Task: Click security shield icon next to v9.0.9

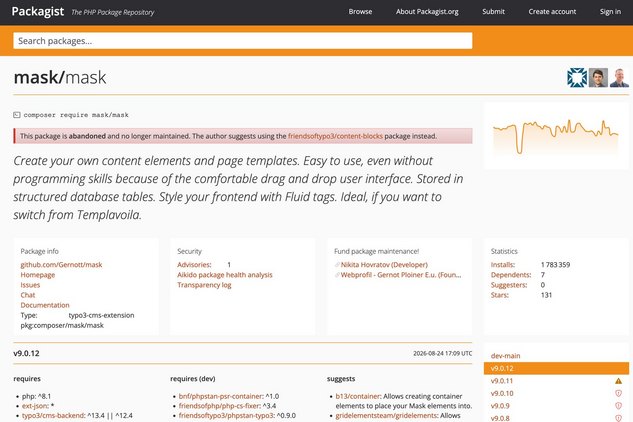Action: tap(618, 406)
